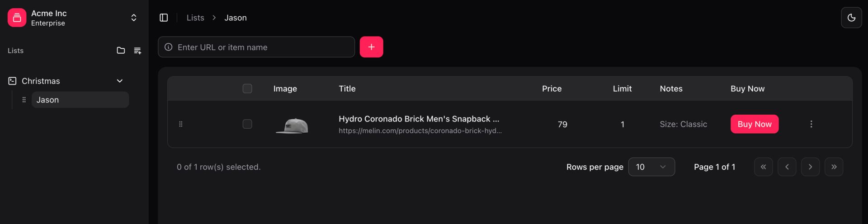Open the rows per page dropdown
This screenshot has height=224, width=868.
click(x=651, y=167)
